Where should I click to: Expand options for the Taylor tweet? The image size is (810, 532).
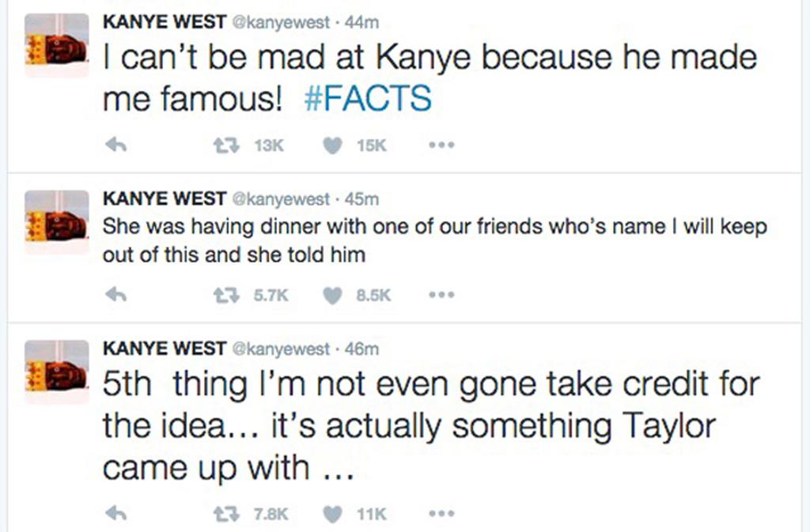click(x=441, y=514)
